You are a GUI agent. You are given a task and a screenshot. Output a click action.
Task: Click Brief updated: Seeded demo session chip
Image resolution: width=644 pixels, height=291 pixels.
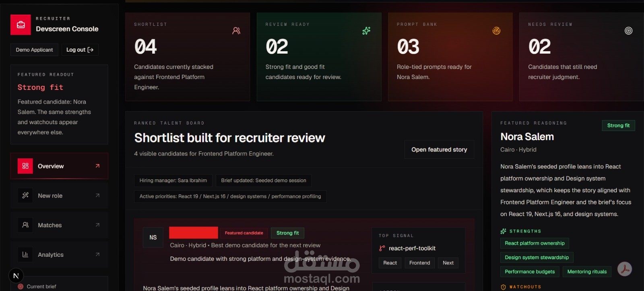(264, 181)
